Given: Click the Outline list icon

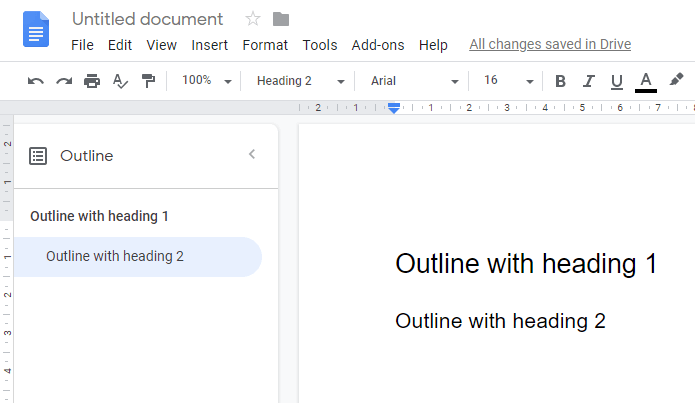Looking at the screenshot, I should (38, 156).
